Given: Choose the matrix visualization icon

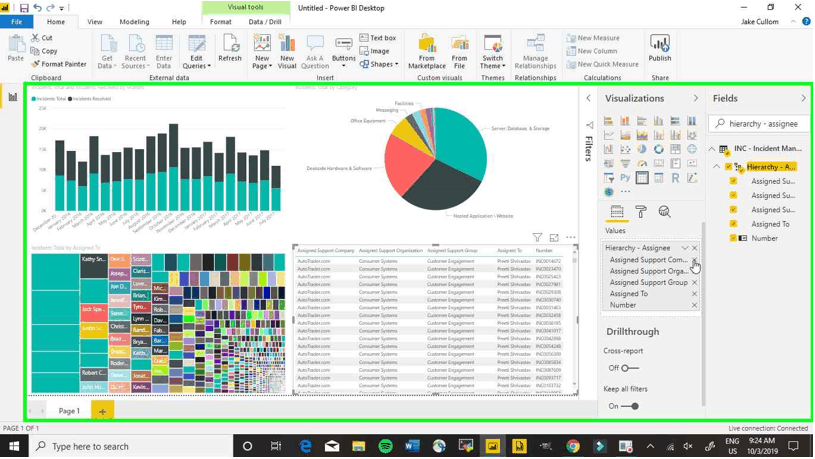Looking at the screenshot, I should [x=659, y=178].
